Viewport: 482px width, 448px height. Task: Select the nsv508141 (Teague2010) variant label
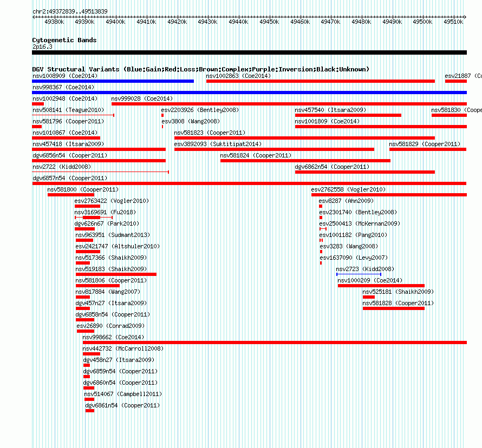coord(68,110)
